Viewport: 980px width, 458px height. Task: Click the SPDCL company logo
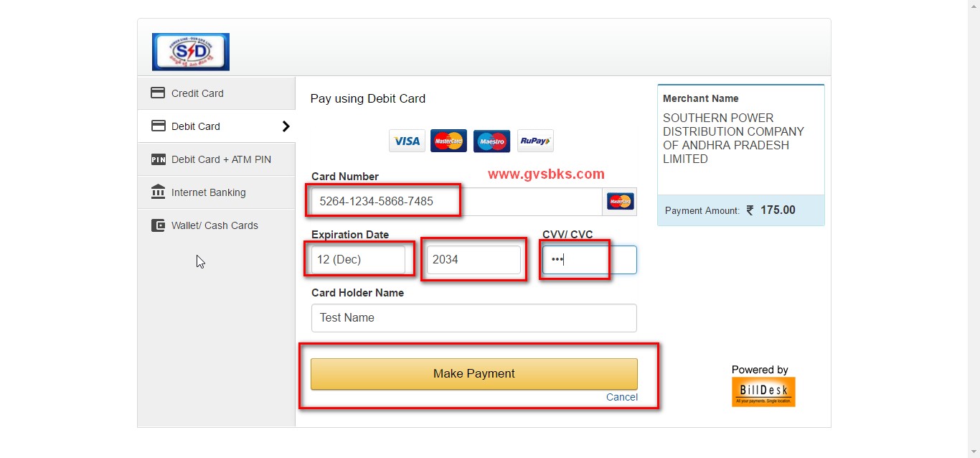coord(190,51)
